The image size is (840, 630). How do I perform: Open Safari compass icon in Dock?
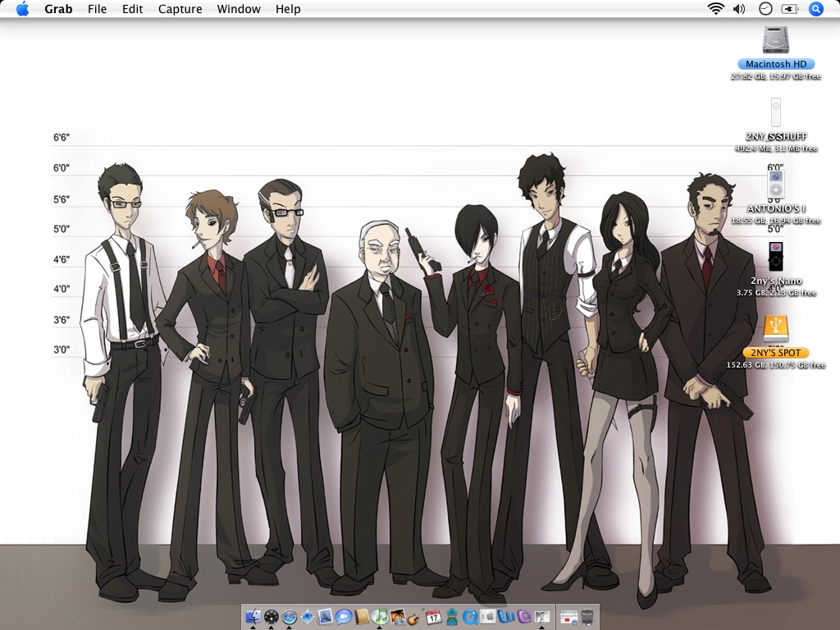(290, 617)
